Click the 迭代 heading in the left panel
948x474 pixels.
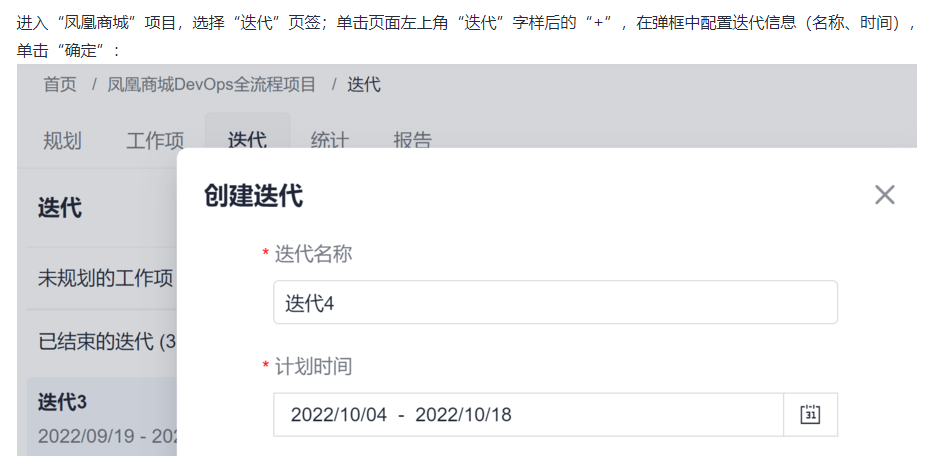coord(60,208)
